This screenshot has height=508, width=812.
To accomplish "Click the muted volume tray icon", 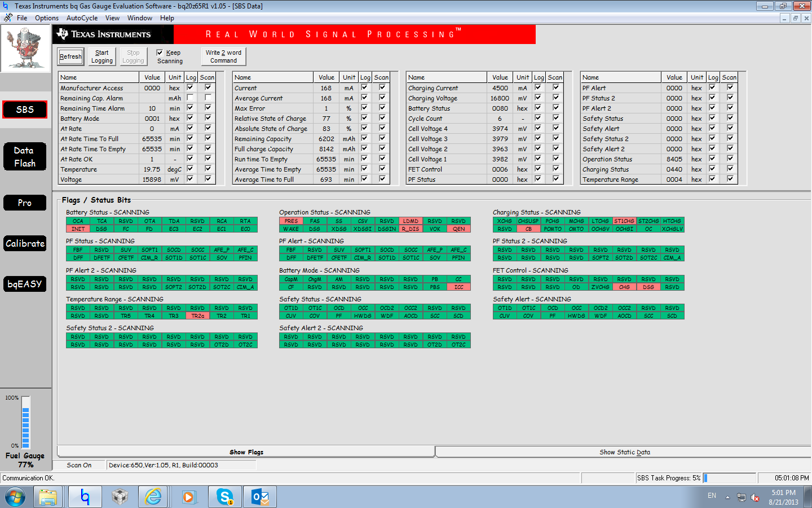I will click(x=755, y=498).
